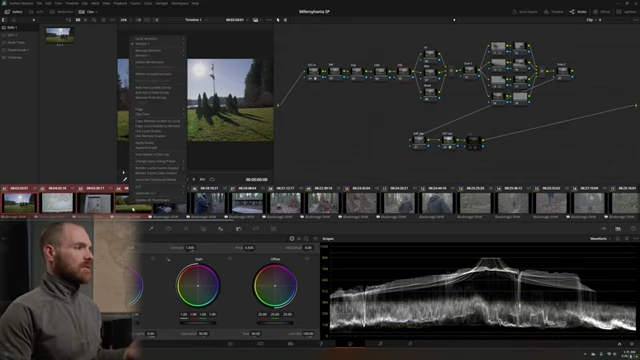640x360 pixels.
Task: Expand Change Input Sizing Preset submenu
Action: [x=158, y=161]
